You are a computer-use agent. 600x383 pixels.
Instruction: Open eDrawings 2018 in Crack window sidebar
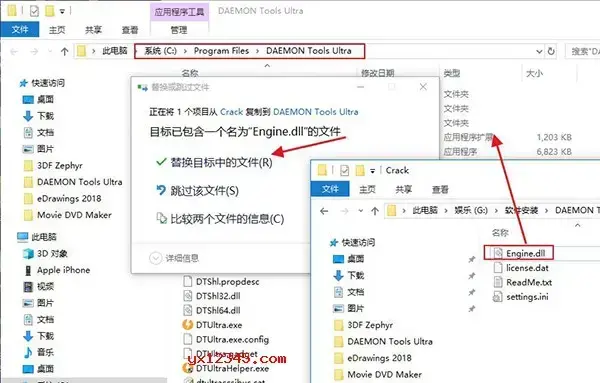(x=373, y=358)
